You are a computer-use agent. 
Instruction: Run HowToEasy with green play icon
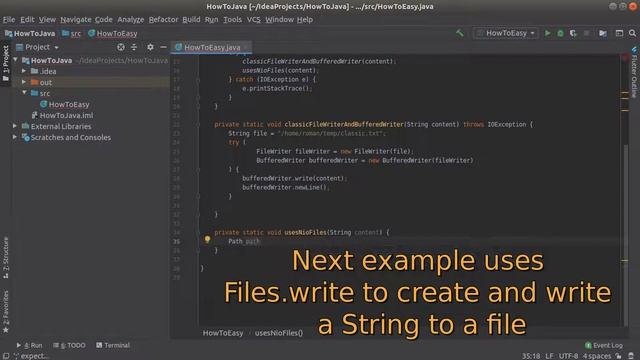click(x=548, y=33)
